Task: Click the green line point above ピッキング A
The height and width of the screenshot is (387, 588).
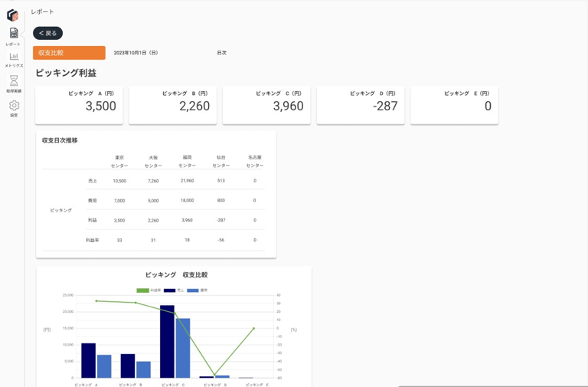Action: point(96,301)
